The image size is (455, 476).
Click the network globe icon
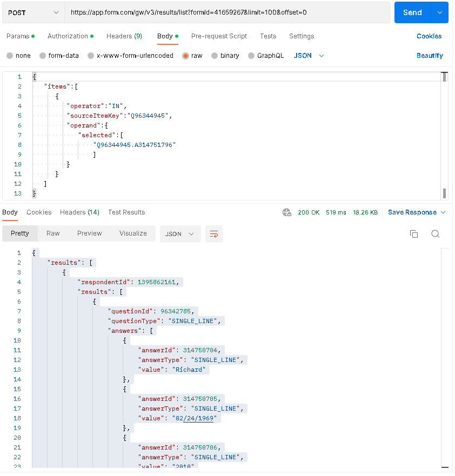287,212
